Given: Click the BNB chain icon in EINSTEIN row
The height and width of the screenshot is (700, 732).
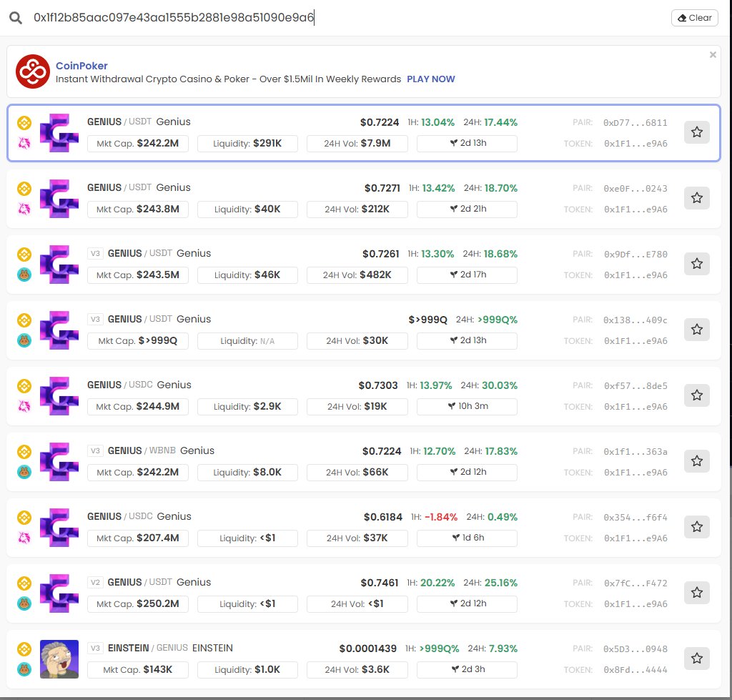Looking at the screenshot, I should pyautogui.click(x=24, y=649).
